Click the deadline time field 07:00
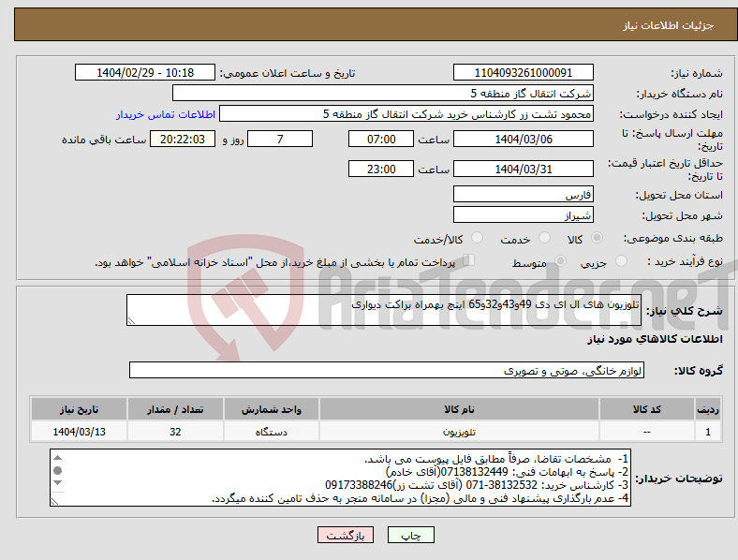The image size is (738, 560). [381, 139]
